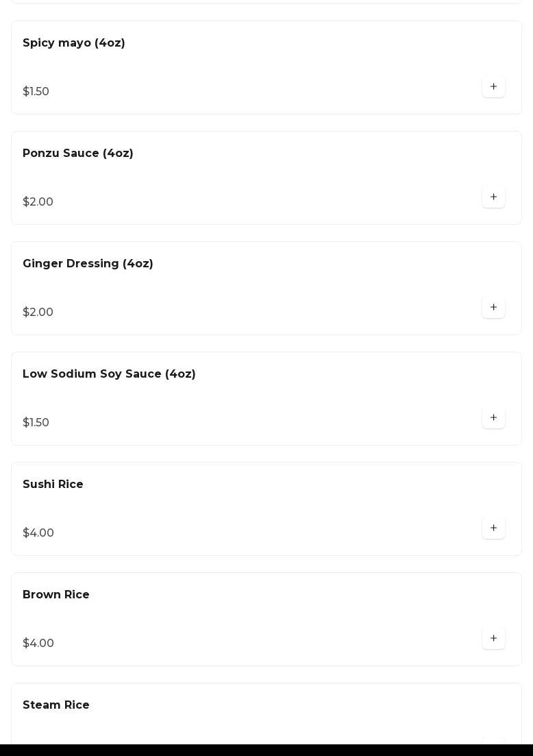Open the Steam Rice item title
This screenshot has height=756, width=533.
pyautogui.click(x=56, y=705)
